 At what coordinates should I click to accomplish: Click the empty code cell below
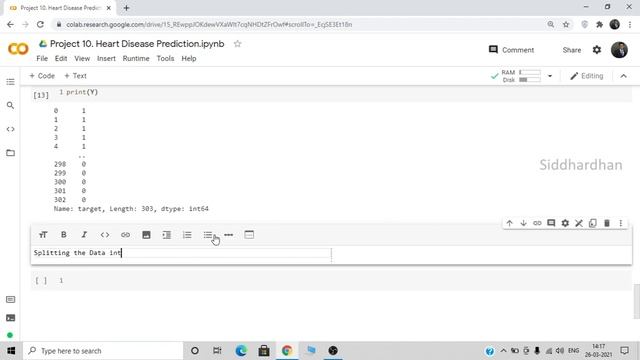[x=331, y=280]
